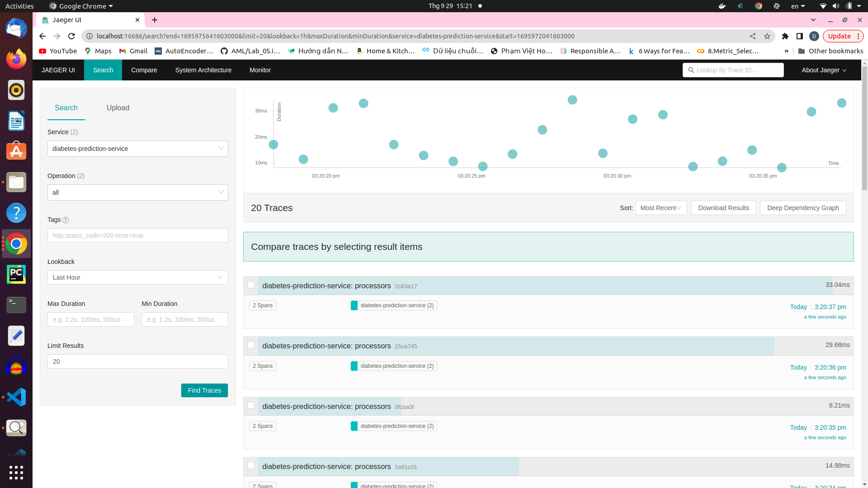Screen dimensions: 868x488
Task: Launch Visual Studio Code from dock
Action: pyautogui.click(x=16, y=397)
